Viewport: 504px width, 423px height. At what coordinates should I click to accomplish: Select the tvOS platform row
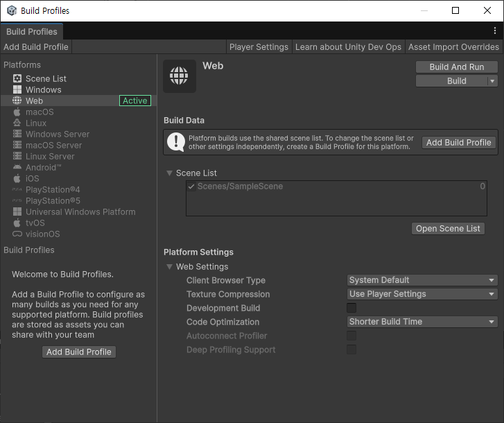[x=79, y=223]
